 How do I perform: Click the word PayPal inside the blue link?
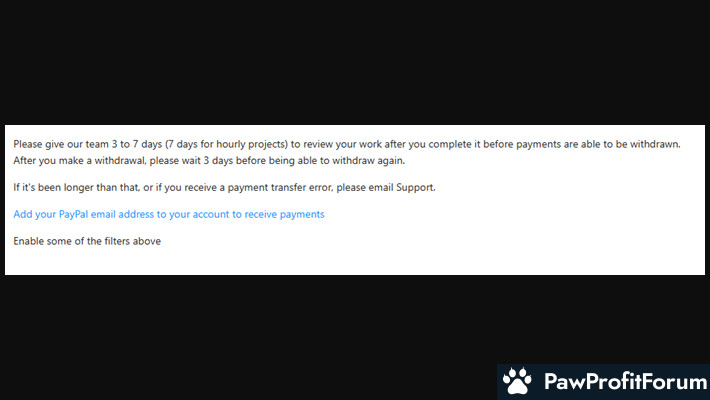73,214
